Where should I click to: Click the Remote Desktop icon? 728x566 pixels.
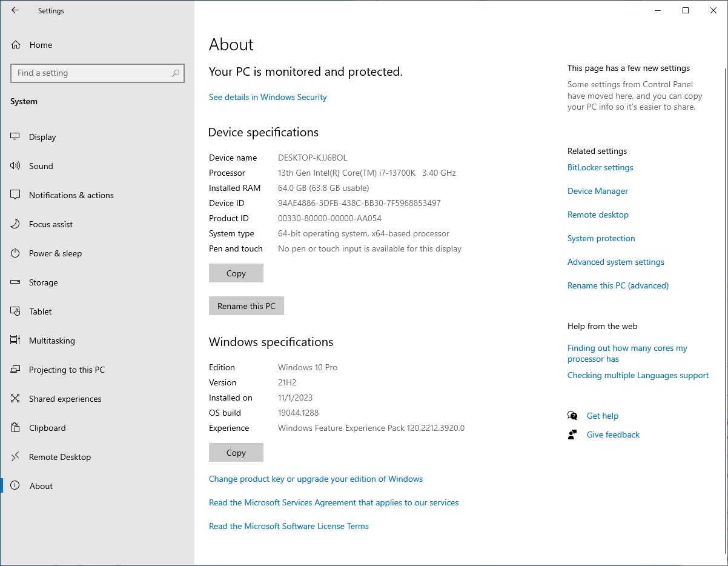[16, 457]
